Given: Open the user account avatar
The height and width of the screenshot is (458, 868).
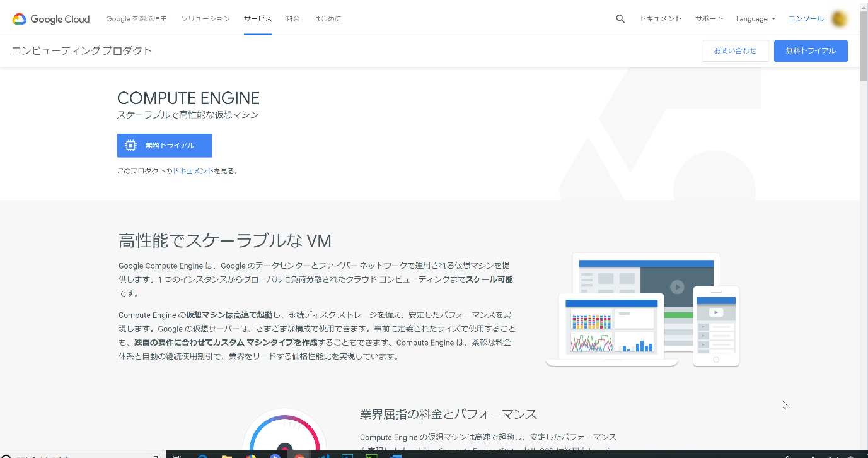Looking at the screenshot, I should coord(839,19).
